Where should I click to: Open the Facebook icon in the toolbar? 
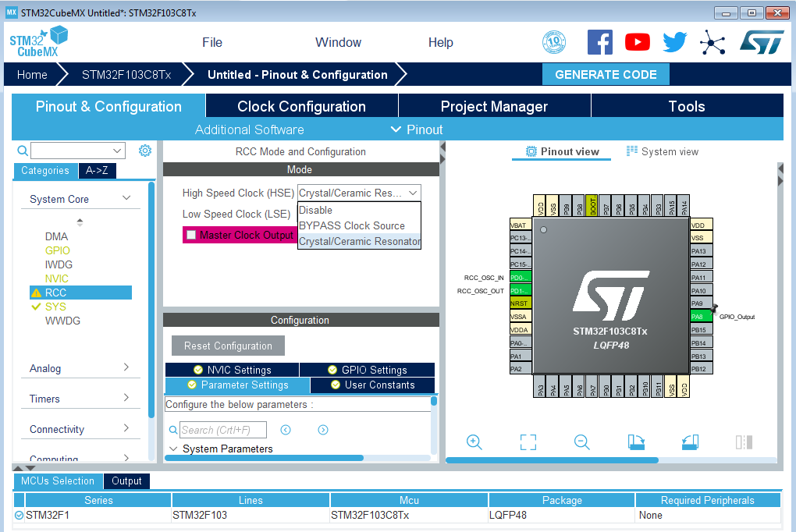[599, 41]
